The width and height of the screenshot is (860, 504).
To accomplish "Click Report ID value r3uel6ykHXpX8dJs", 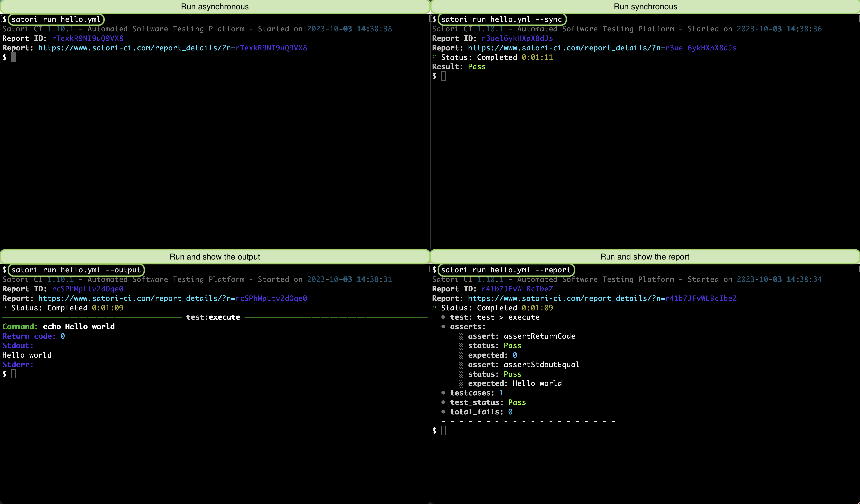I will click(x=517, y=38).
